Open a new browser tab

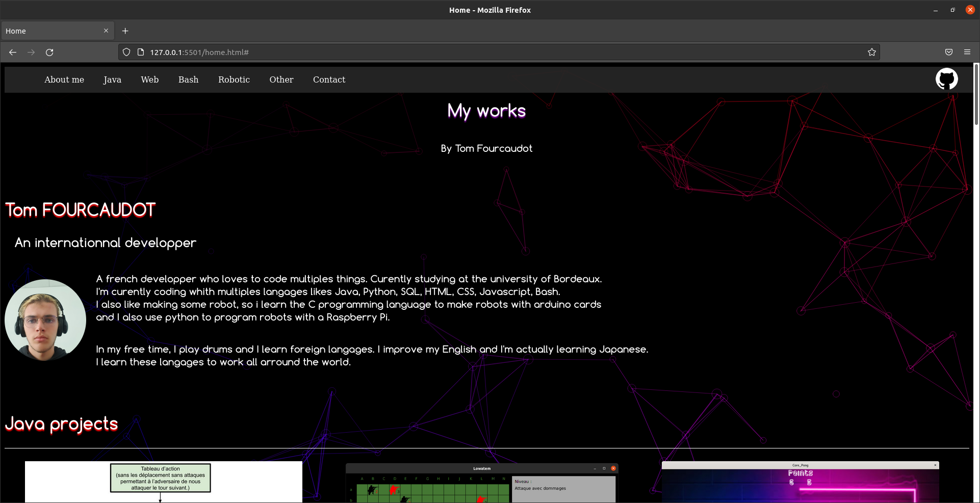pos(125,31)
